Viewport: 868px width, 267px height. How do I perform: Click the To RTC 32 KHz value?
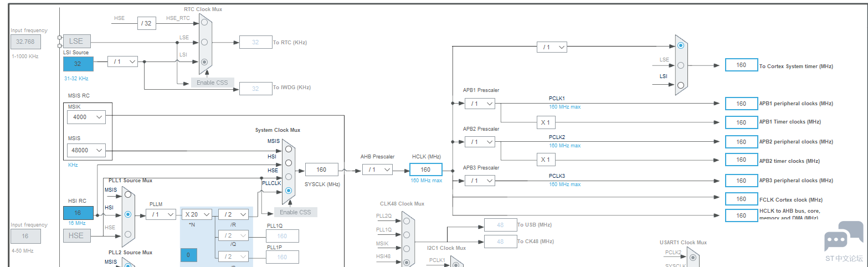click(255, 42)
